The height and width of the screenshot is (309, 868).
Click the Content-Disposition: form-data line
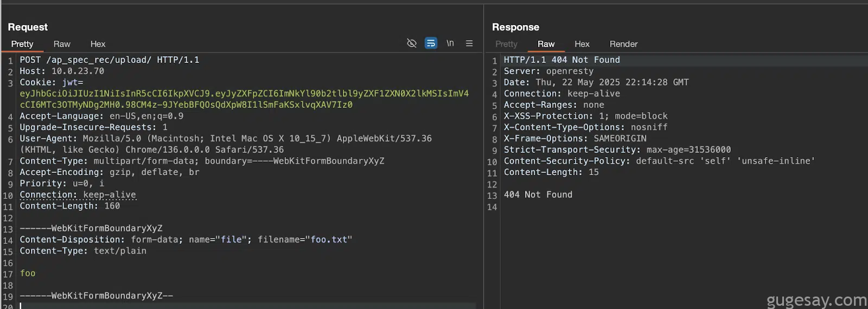[186, 240]
